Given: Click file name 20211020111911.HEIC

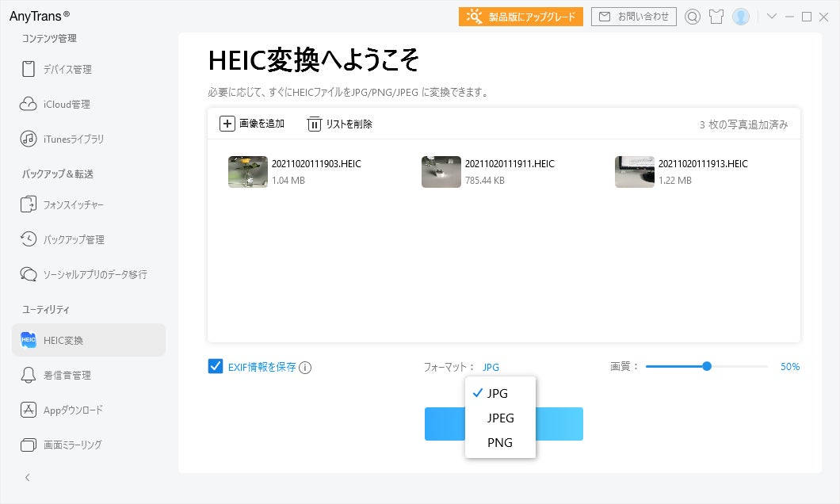Looking at the screenshot, I should coord(510,164).
